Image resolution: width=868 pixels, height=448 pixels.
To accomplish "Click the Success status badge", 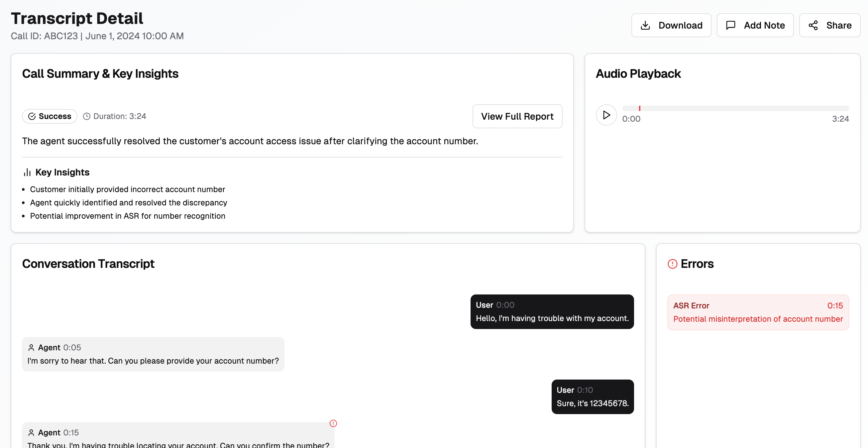I will coord(50,116).
